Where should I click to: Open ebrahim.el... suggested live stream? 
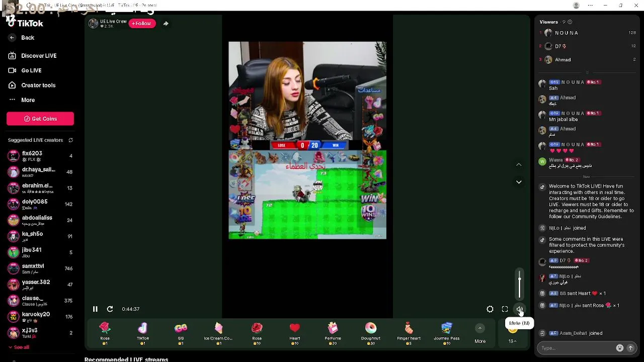[40, 188]
